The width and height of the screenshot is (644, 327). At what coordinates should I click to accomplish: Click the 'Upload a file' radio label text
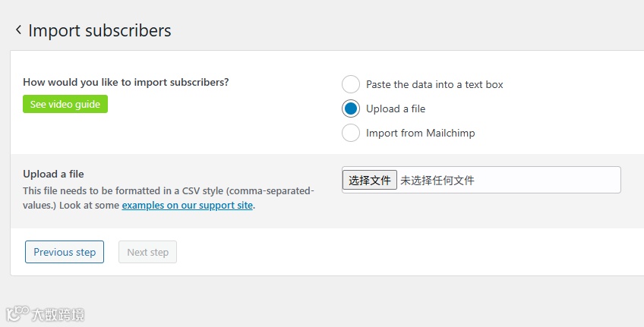point(395,108)
